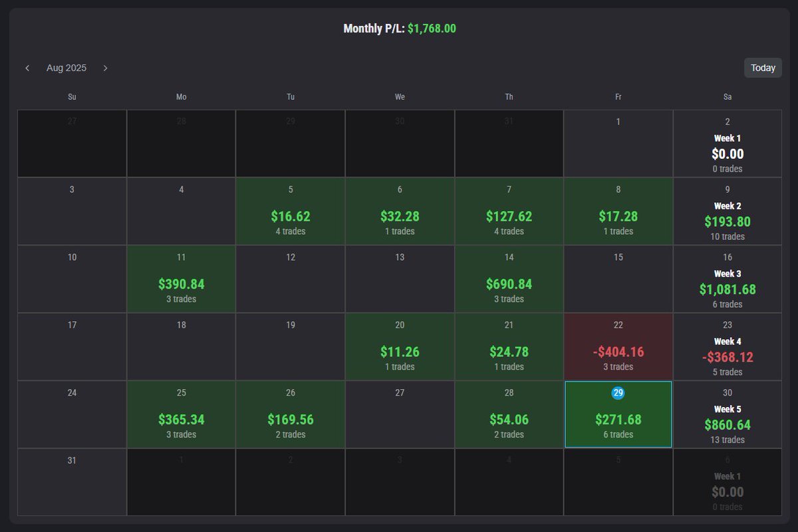Select Week 5 summary showing $860.64
Screen dimensions: 798x532
click(728, 414)
